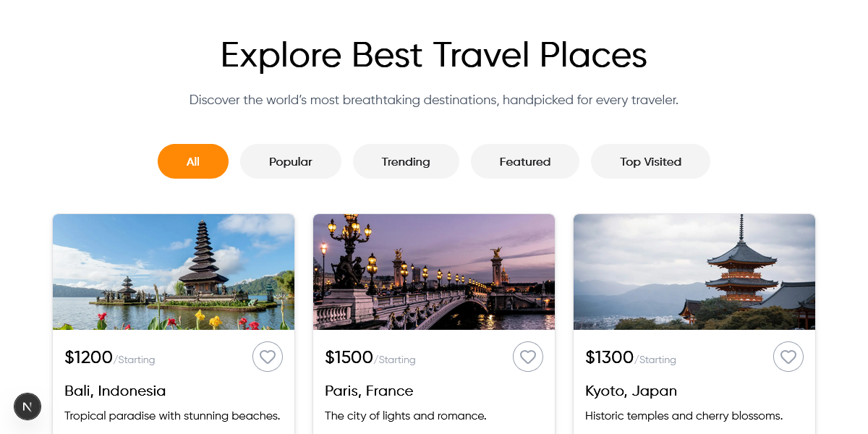Viewport: 868px width, 434px height.
Task: Open Bali, Indonesia title link
Action: pos(115,391)
